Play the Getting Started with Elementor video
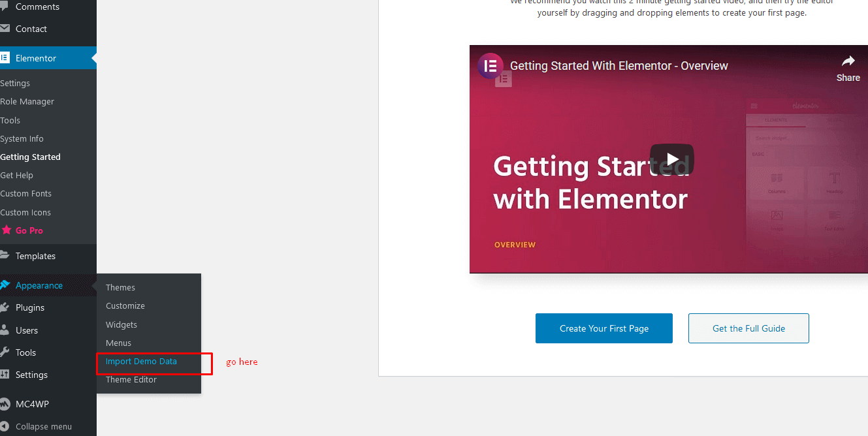 point(672,159)
